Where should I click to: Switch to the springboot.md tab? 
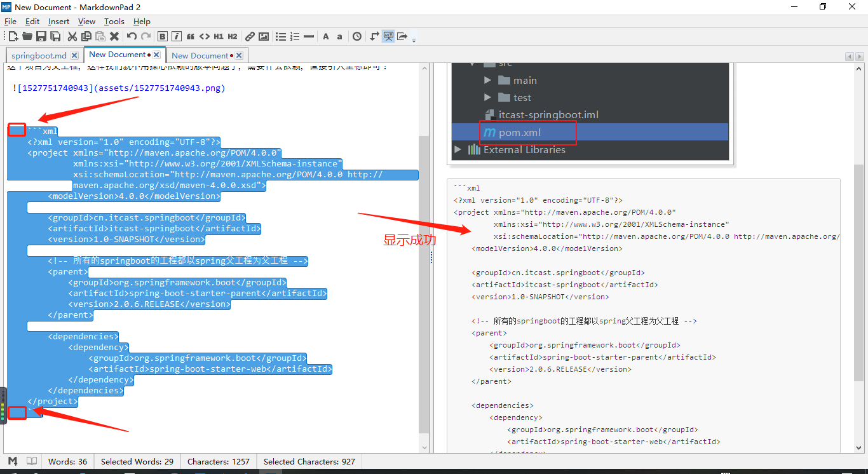point(38,55)
